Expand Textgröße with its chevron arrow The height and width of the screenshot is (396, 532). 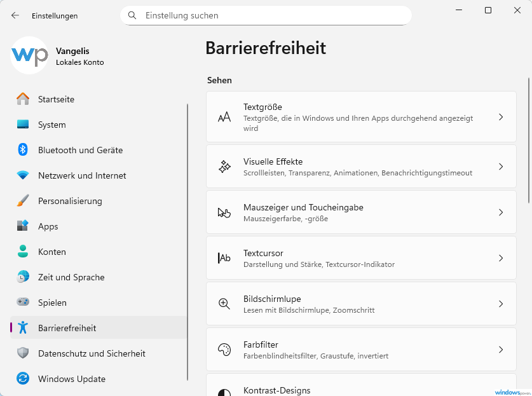[501, 117]
